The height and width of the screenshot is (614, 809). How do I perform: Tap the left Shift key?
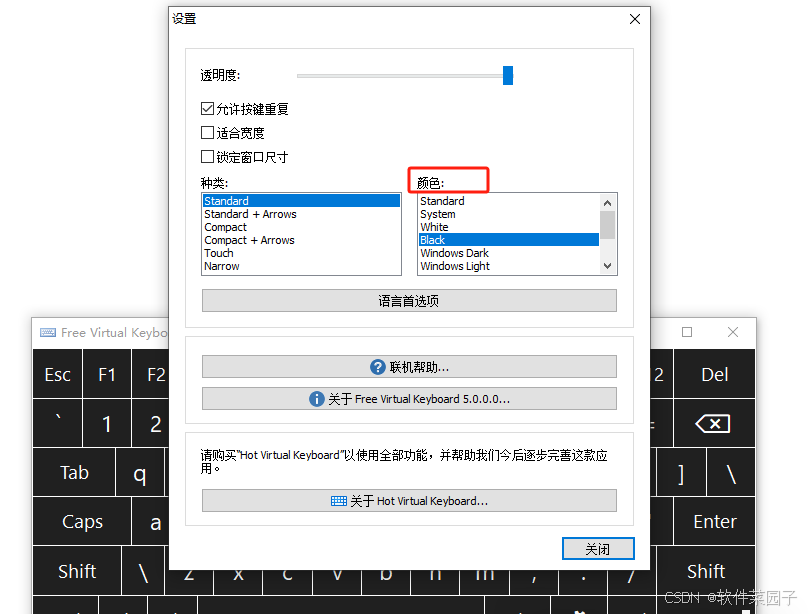point(77,571)
